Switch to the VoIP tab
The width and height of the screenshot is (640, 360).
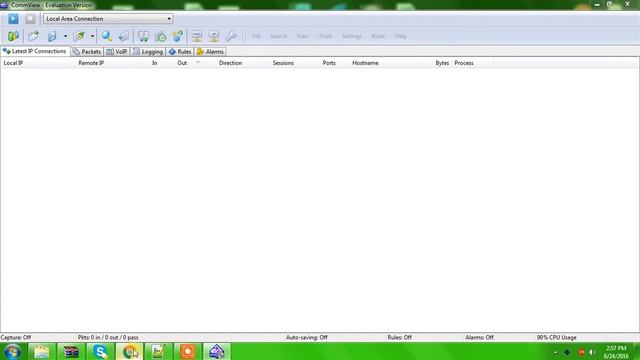(x=117, y=52)
